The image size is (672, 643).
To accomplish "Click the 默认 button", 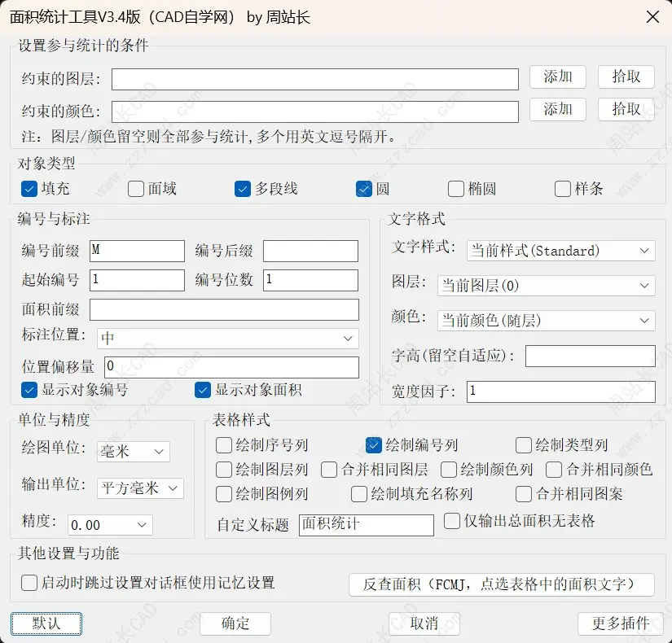I will coord(46,623).
